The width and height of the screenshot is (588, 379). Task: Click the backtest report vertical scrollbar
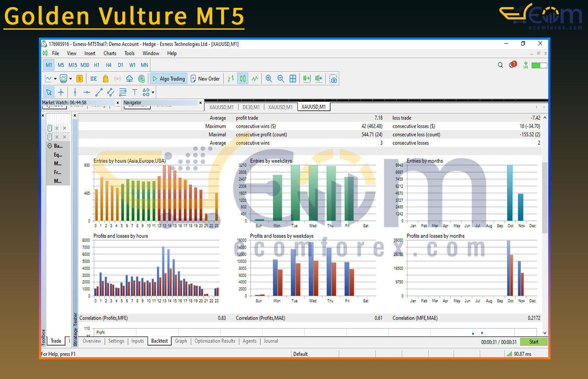point(544,197)
